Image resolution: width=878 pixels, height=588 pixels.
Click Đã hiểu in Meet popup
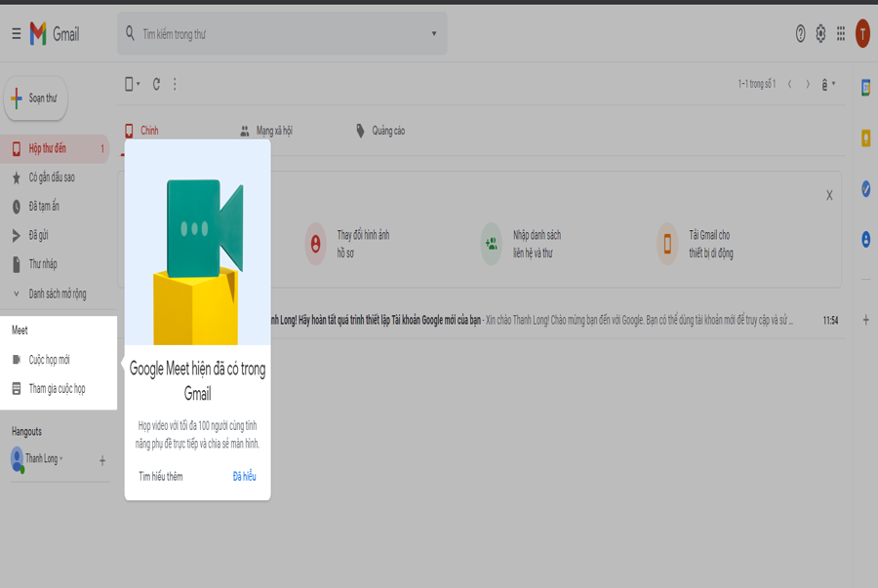(244, 476)
